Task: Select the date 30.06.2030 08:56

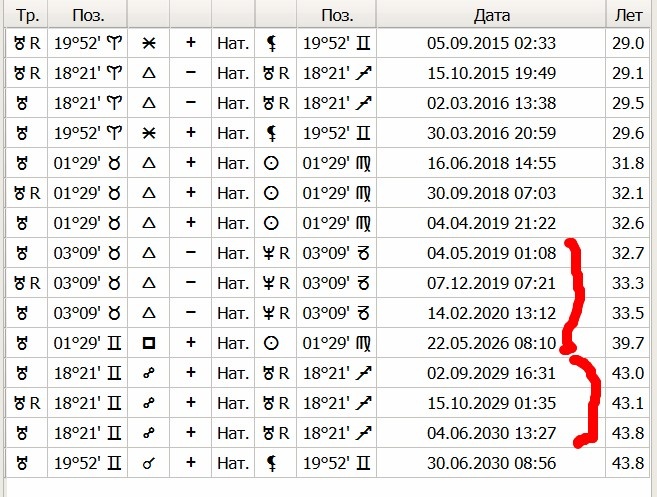Action: [x=491, y=463]
